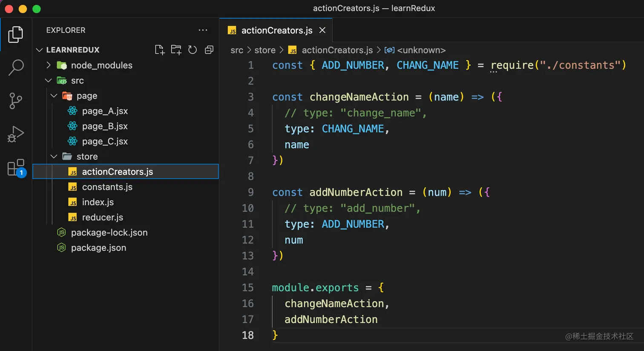Open the Source Control view icon

(16, 101)
